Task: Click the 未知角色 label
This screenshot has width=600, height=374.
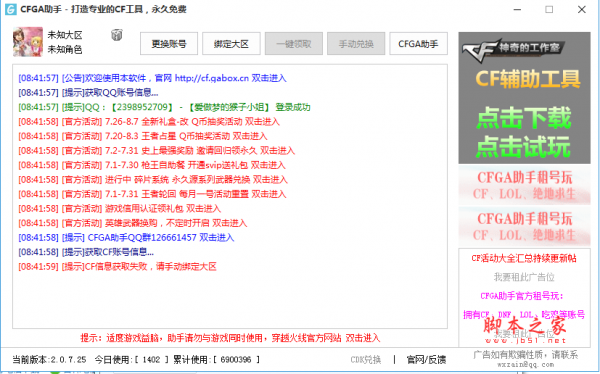Action: click(65, 49)
